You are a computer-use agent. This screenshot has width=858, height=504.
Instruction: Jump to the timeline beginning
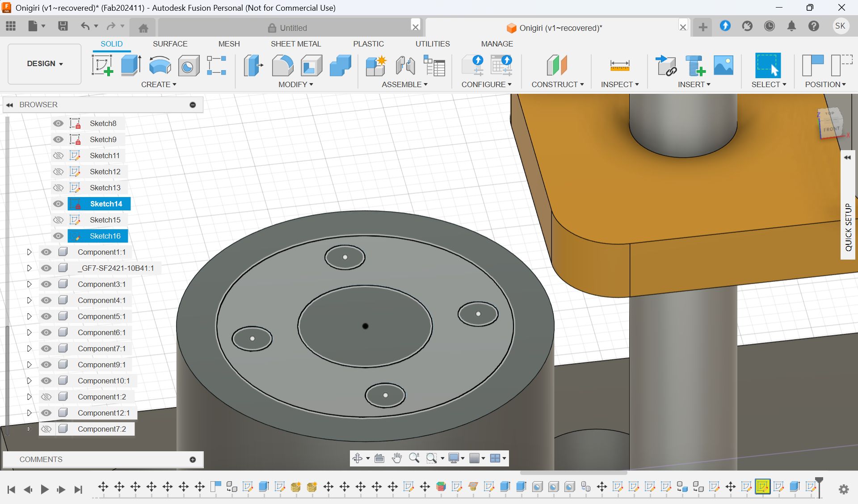tap(11, 489)
